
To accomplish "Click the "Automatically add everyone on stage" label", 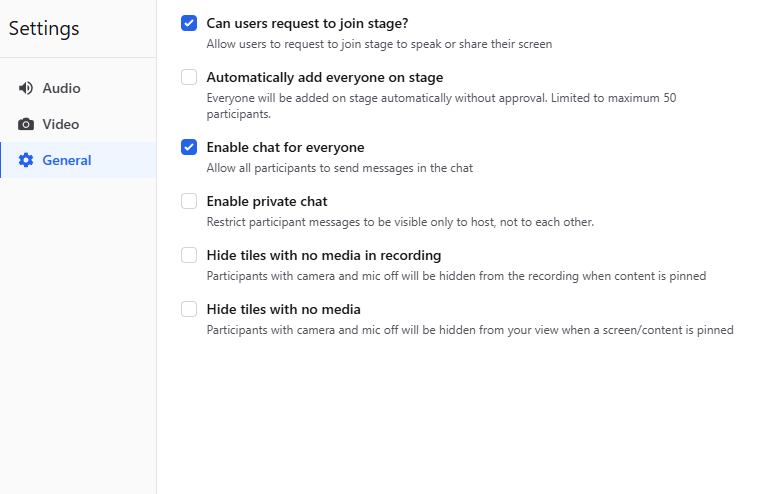I will pos(324,77).
